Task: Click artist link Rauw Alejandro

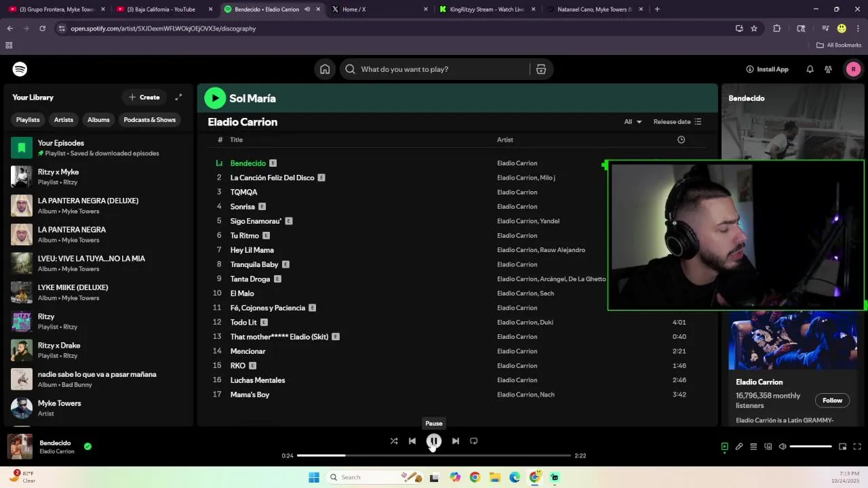Action: [562, 250]
